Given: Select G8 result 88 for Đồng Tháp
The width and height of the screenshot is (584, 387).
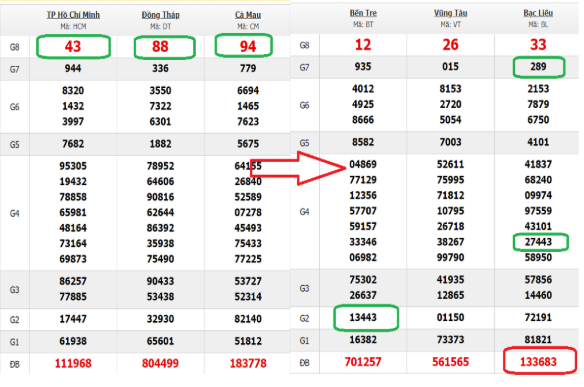Looking at the screenshot, I should coord(161,47).
